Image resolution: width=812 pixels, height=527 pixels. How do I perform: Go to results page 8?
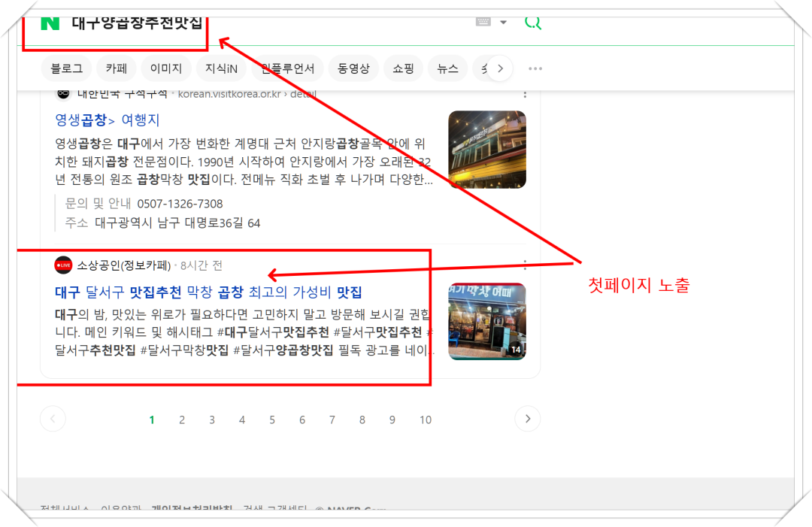(x=362, y=419)
